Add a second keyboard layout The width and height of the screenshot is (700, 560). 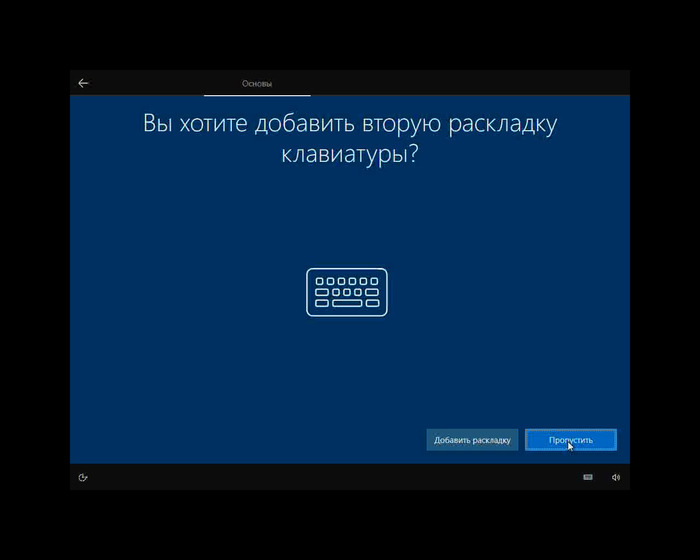coord(472,440)
